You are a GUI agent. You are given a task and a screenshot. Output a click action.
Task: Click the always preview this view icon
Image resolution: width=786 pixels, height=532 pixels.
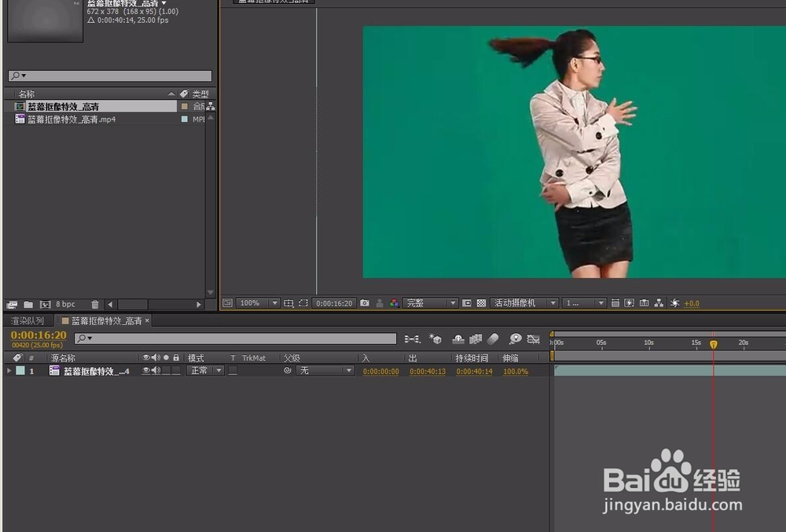point(228,303)
